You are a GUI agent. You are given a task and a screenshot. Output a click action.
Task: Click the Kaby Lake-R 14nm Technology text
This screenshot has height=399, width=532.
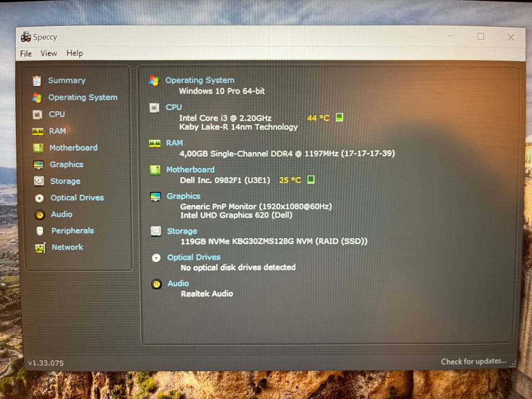(x=238, y=127)
